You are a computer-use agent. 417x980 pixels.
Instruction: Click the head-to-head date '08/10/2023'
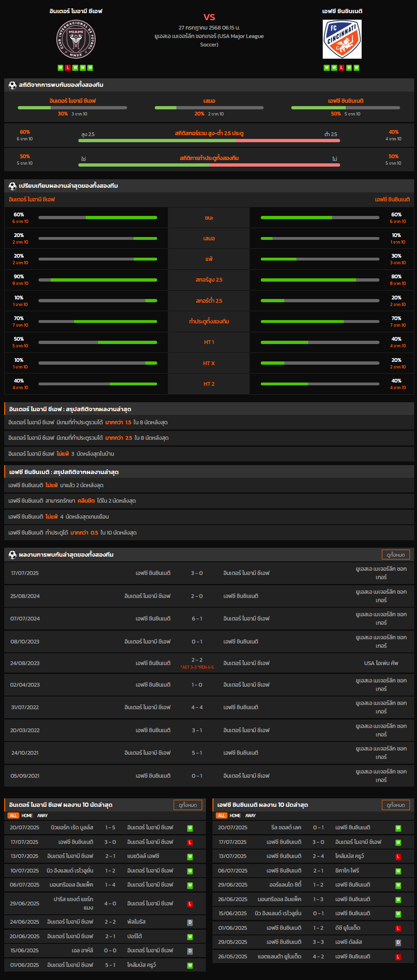point(25,642)
